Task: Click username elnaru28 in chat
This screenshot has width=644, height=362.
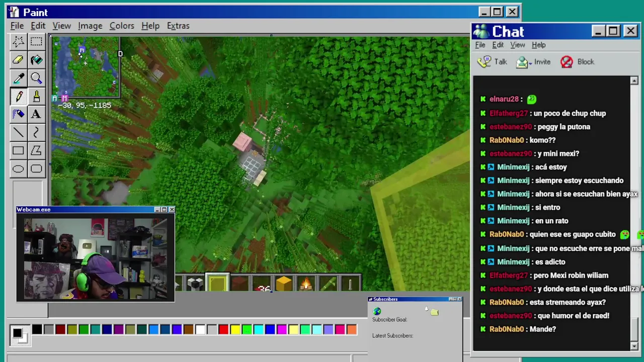Action: pyautogui.click(x=504, y=99)
